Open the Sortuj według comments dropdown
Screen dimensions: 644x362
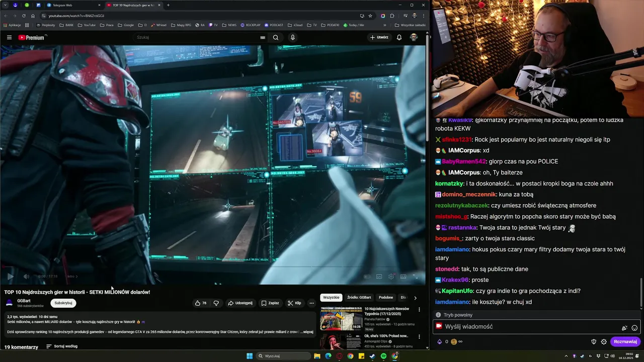pos(62,346)
